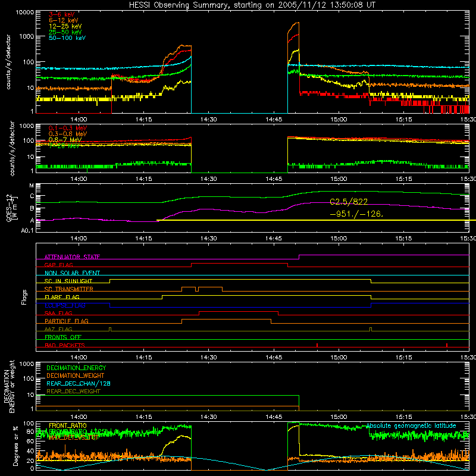Click the first red BAD_PACKETS spike after 14:45

click(x=317, y=345)
